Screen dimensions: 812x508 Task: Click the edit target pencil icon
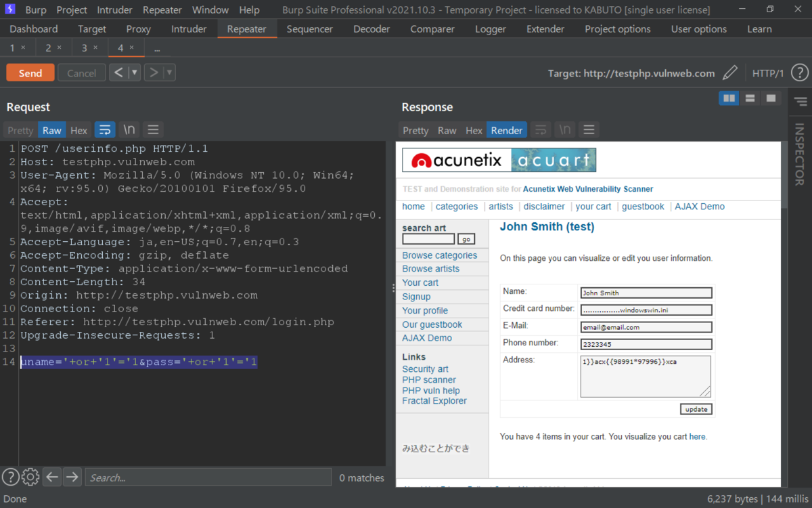point(729,73)
